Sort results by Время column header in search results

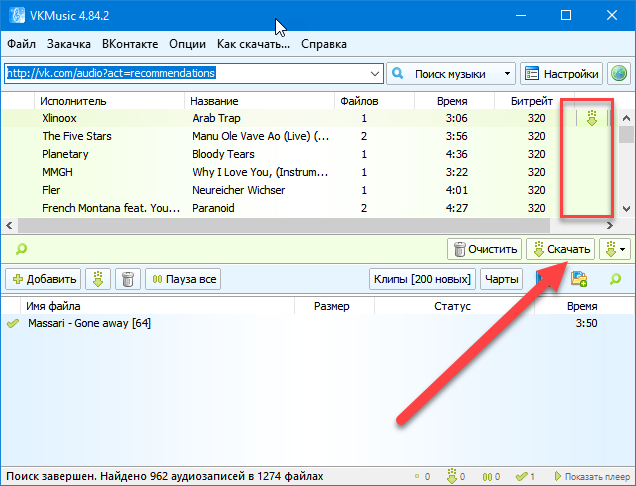(454, 101)
